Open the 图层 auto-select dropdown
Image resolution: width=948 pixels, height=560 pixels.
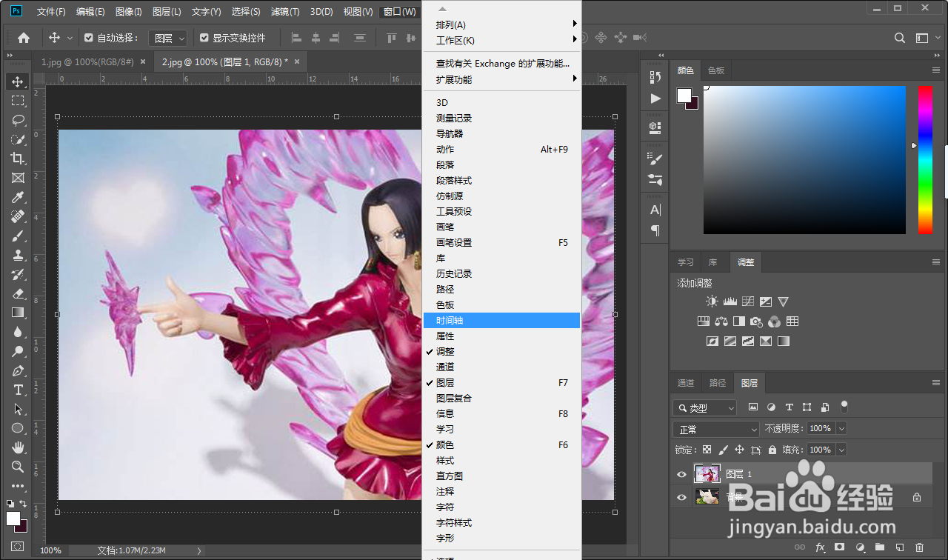168,38
